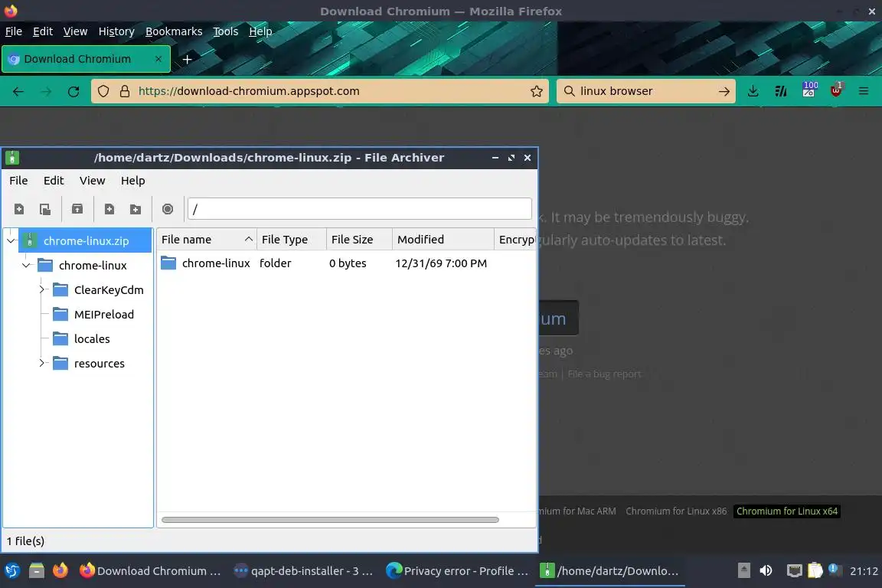Click the removable media eject tray icon

coord(743,570)
